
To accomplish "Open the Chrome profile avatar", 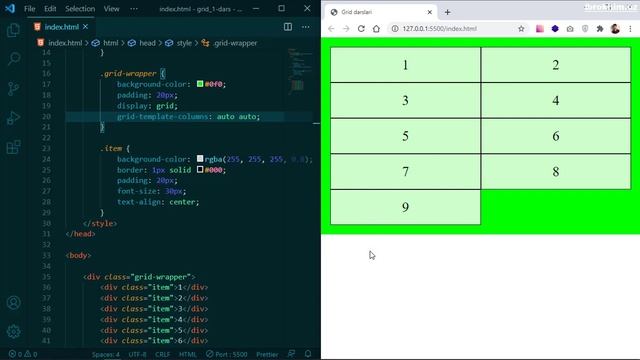I will [x=615, y=29].
